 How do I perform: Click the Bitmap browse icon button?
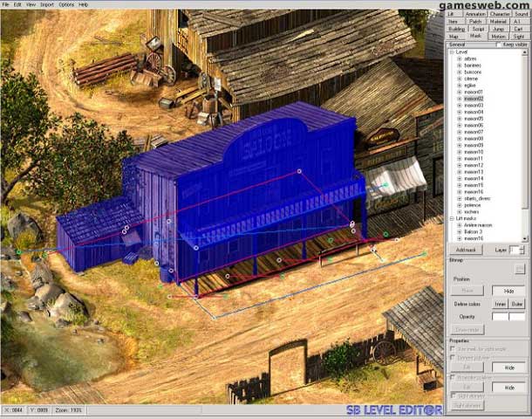point(520,269)
